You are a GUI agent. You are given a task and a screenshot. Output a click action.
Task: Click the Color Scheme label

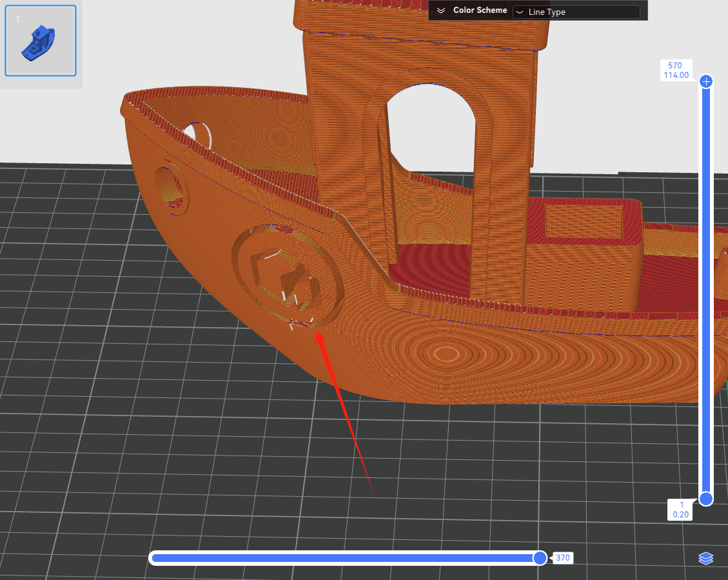click(480, 10)
